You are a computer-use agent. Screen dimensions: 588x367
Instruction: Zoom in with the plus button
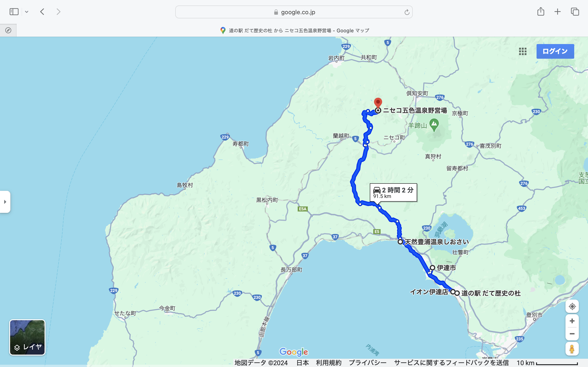(572, 321)
